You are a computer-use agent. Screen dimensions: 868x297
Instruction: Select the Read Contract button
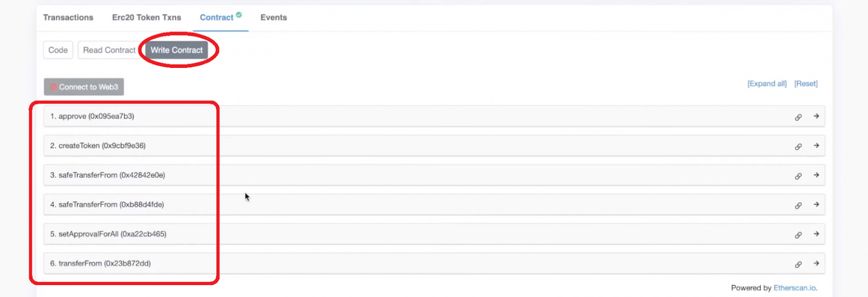click(109, 50)
